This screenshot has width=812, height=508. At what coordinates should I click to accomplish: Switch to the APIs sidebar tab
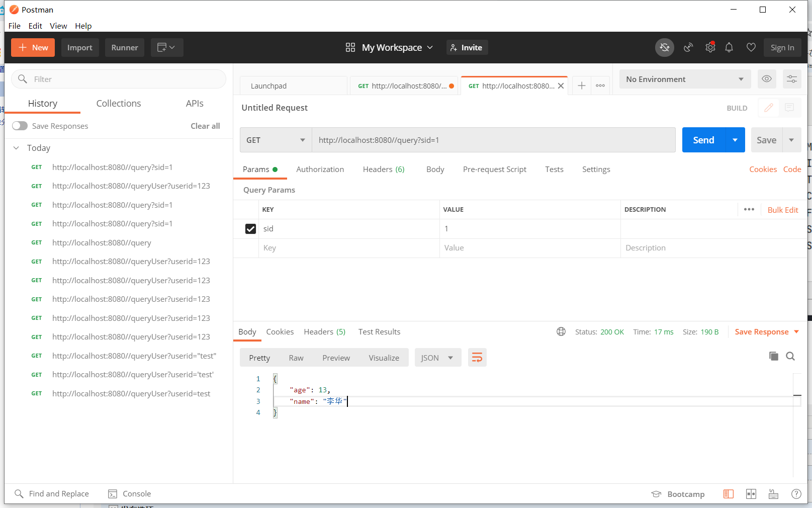[x=195, y=103]
